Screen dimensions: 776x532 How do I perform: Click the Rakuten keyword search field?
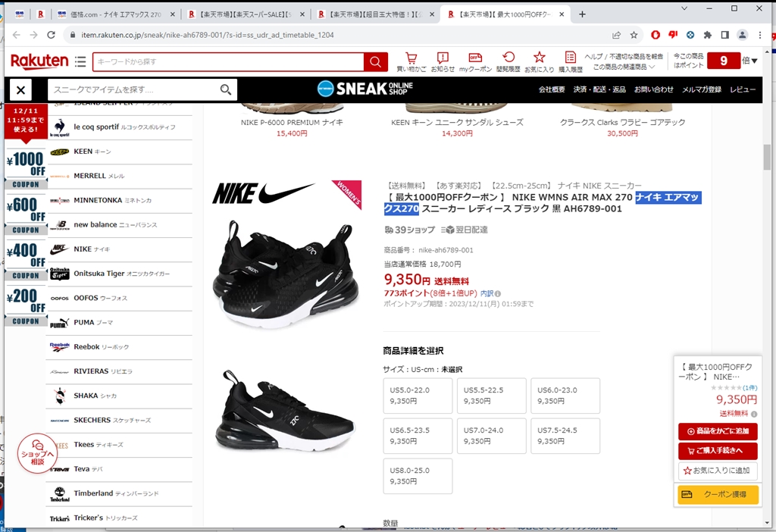(228, 62)
